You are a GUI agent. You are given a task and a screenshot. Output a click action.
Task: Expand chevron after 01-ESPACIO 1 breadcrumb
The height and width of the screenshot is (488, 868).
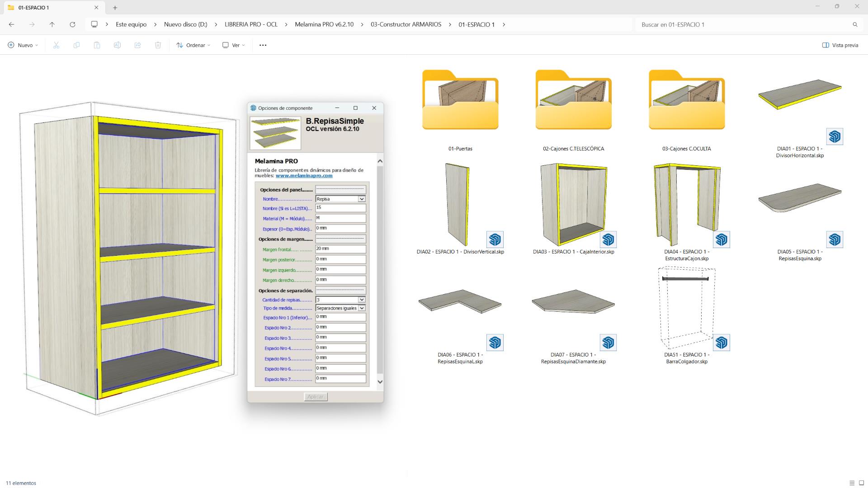pos(504,24)
